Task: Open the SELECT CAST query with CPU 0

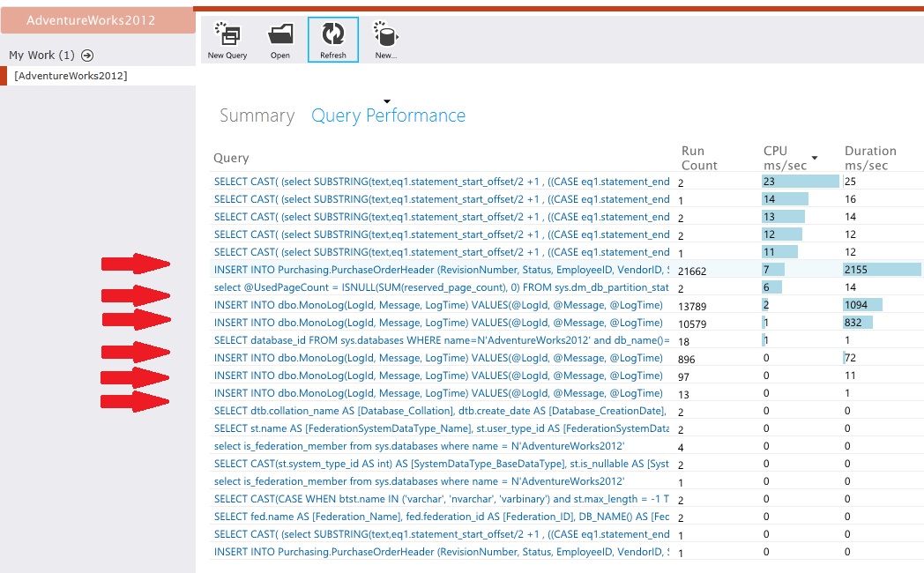Action: pos(442,535)
